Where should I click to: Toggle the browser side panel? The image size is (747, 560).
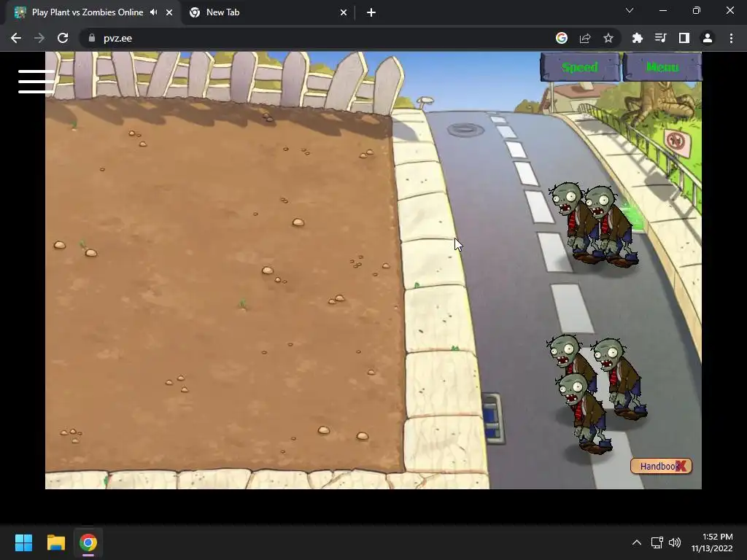[684, 38]
